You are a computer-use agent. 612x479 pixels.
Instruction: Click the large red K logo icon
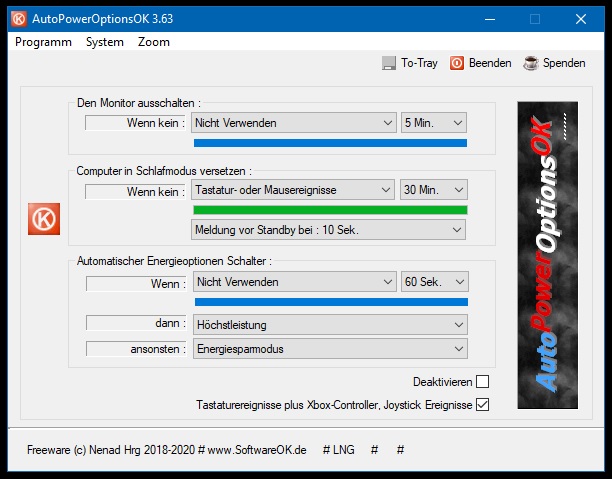44,219
